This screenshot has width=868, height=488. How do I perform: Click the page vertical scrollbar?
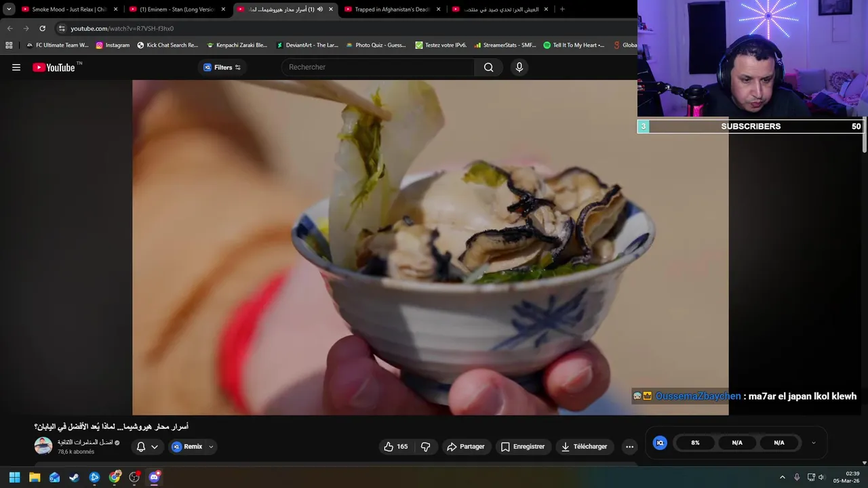(x=865, y=136)
